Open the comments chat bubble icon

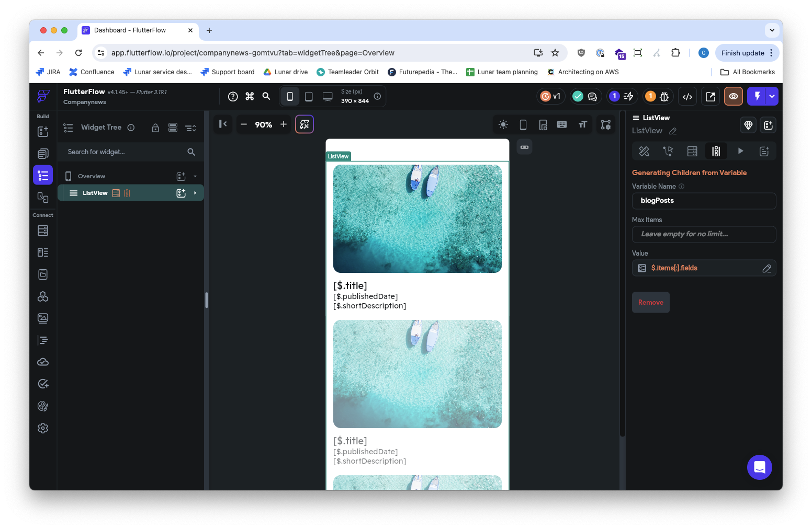coord(592,96)
